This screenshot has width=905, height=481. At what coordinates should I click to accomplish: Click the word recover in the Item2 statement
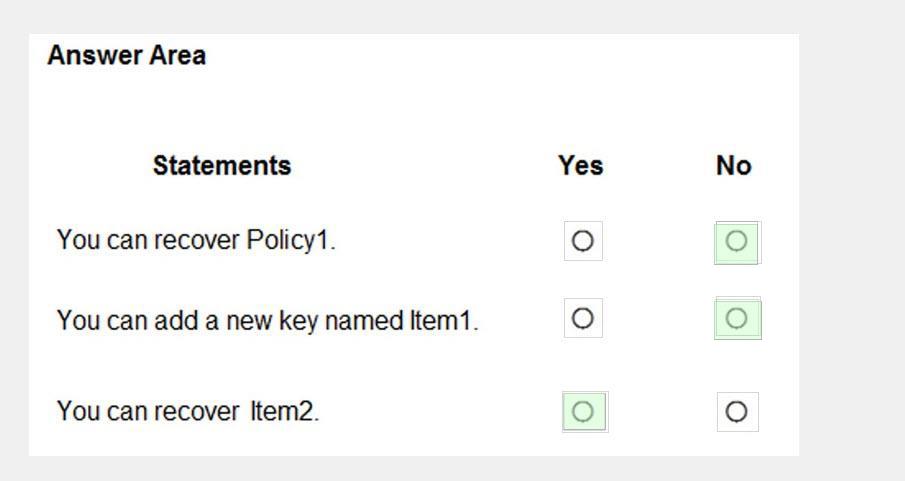coord(197,412)
